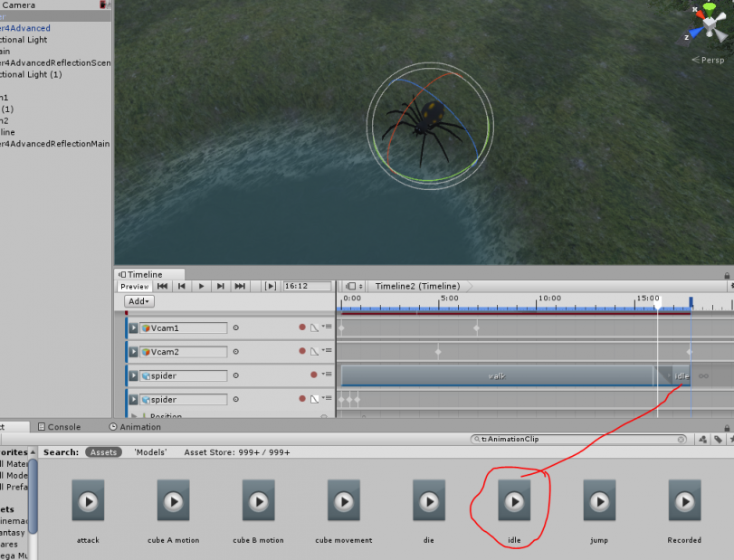Image resolution: width=734 pixels, height=560 pixels.
Task: Select the 'die' animation clip in Assets
Action: pos(428,500)
